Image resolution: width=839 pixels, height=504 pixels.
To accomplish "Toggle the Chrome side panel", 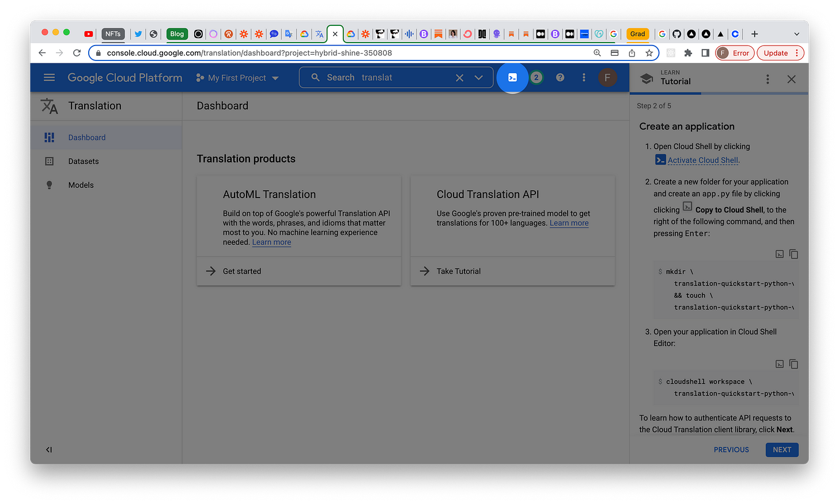I will point(705,53).
